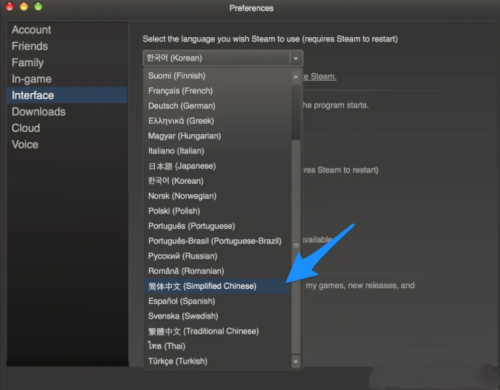Click the language list scrollbar thumb
This screenshot has height=390, width=500.
pos(296,247)
